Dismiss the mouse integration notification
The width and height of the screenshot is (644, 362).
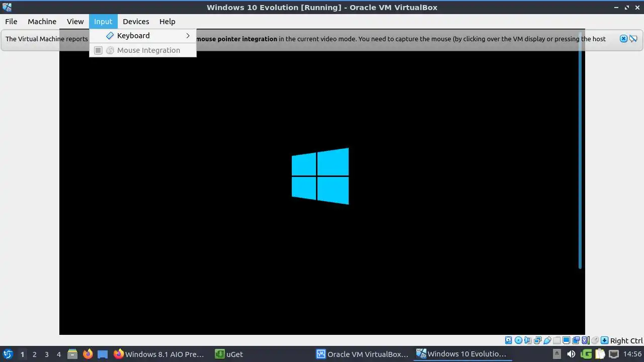tap(623, 39)
